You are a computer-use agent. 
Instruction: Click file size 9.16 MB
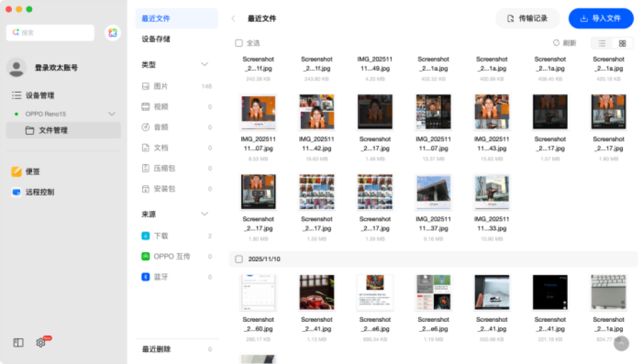click(x=433, y=239)
